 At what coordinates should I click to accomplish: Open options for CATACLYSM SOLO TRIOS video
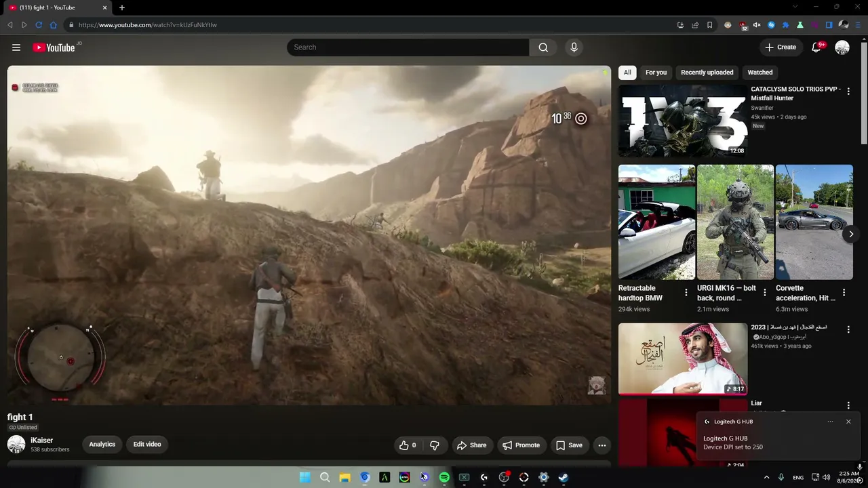(848, 91)
